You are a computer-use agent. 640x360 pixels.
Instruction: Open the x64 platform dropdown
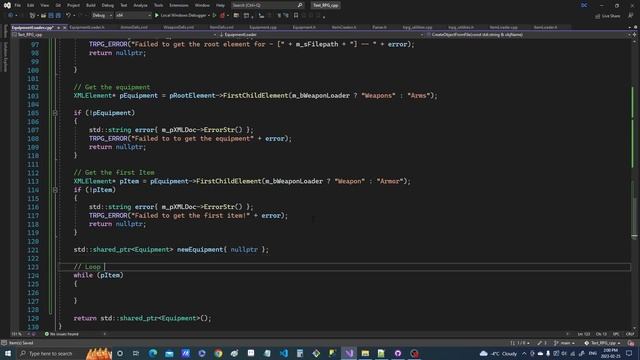(x=133, y=16)
